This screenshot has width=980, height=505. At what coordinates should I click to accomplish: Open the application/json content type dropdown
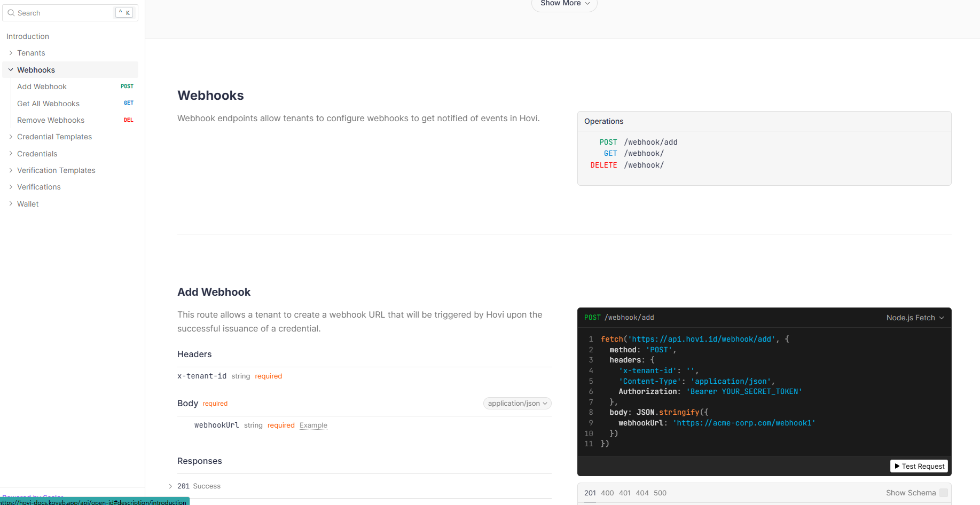tap(517, 404)
